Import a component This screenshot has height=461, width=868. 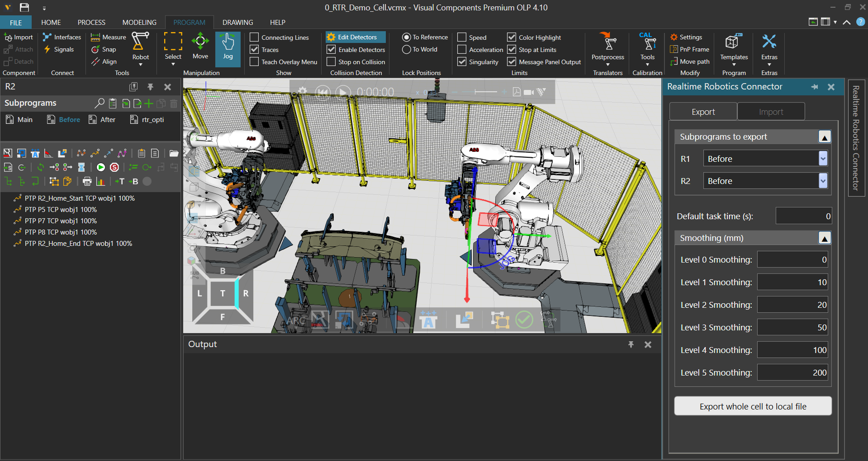point(19,37)
